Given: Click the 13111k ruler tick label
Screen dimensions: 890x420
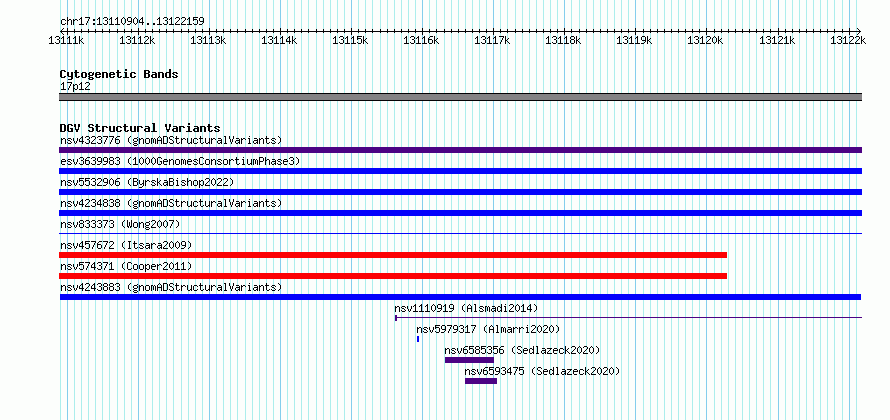Looking at the screenshot, I should coord(67,40).
